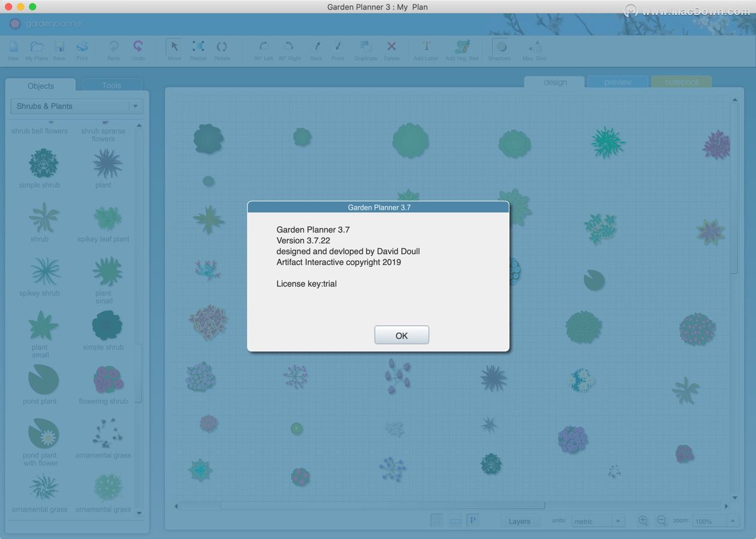Zoom in with the plus magnifier
The height and width of the screenshot is (539, 756).
click(x=643, y=520)
